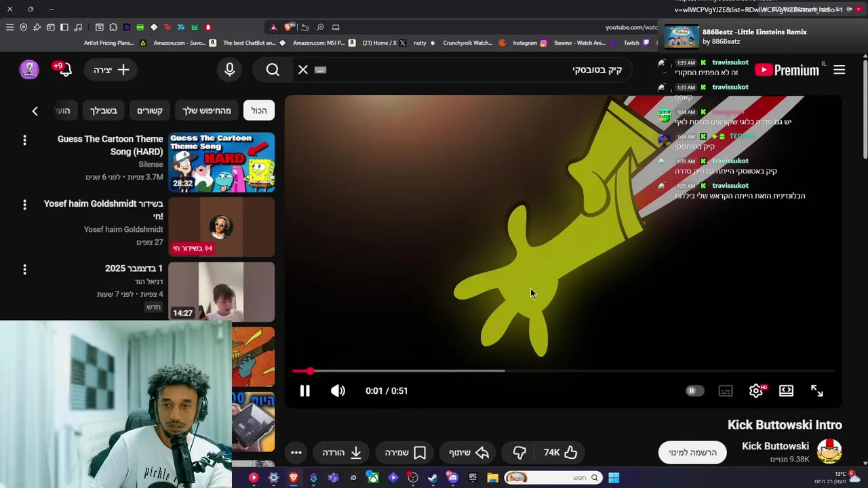Dislike the Kick Buttowski Intro video
This screenshot has height=488, width=868.
click(x=519, y=452)
